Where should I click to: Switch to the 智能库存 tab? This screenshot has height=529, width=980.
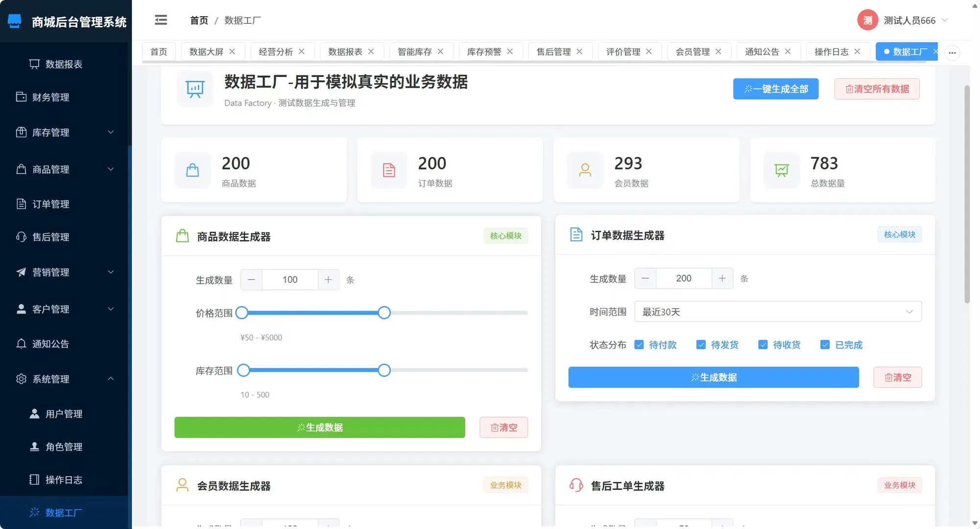pyautogui.click(x=416, y=51)
